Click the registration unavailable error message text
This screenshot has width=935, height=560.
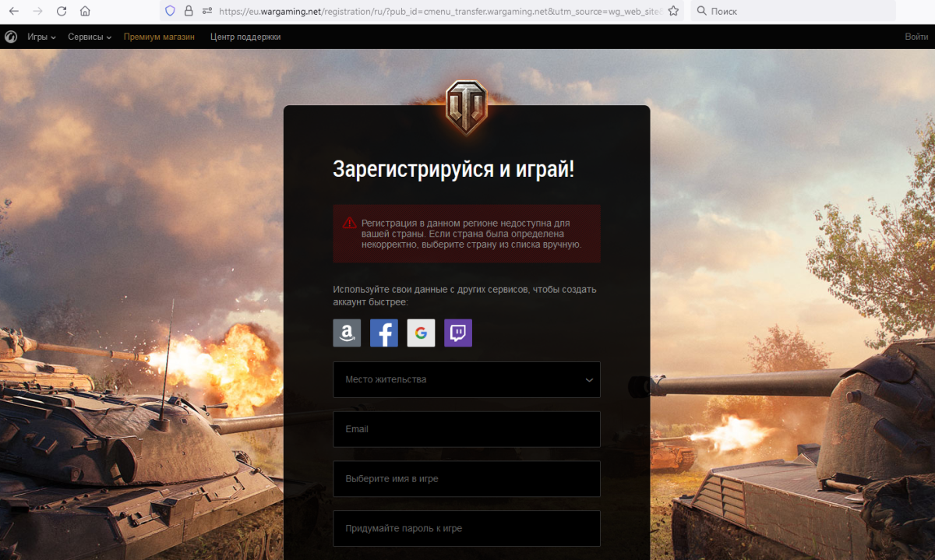coord(471,234)
